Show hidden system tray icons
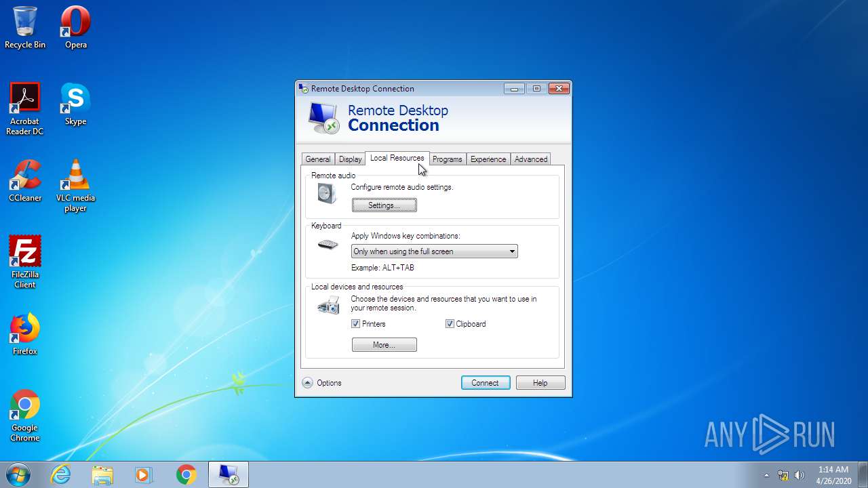This screenshot has height=488, width=868. (x=767, y=475)
